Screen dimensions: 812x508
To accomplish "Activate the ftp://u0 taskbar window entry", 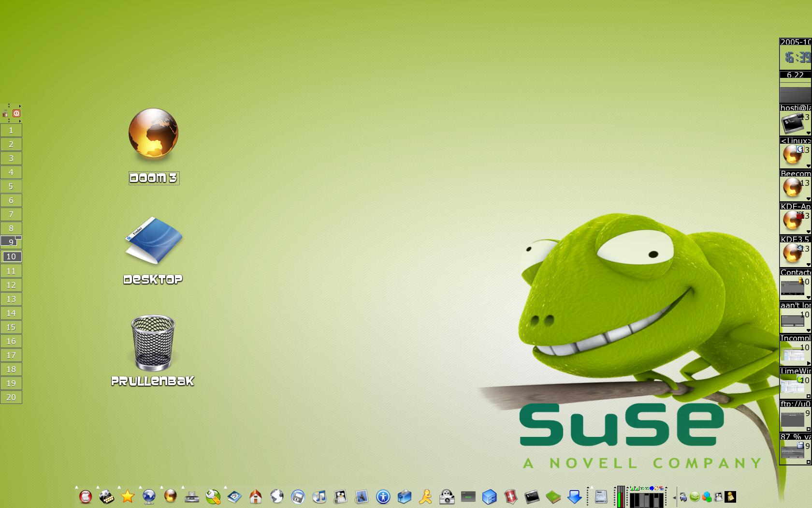I will (795, 416).
